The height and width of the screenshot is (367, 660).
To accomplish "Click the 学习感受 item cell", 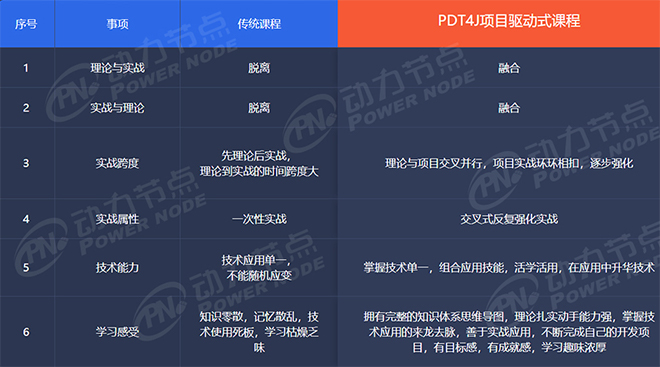I will coord(117,332).
